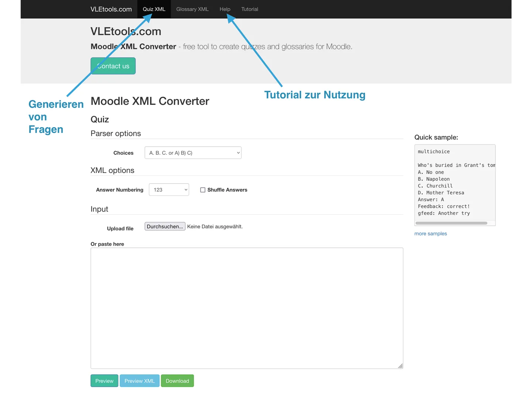Go to the Tutorial page
The height and width of the screenshot is (399, 532).
click(250, 9)
